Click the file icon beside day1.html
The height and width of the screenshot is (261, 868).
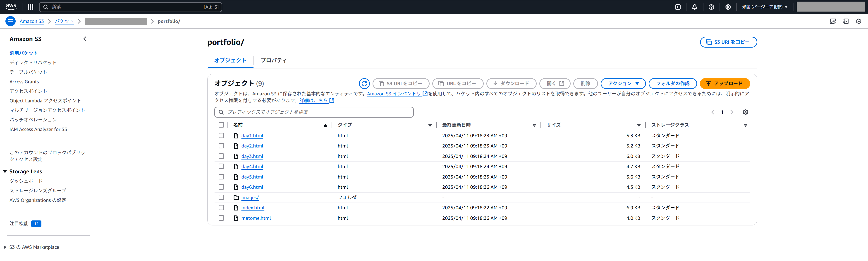pyautogui.click(x=236, y=135)
